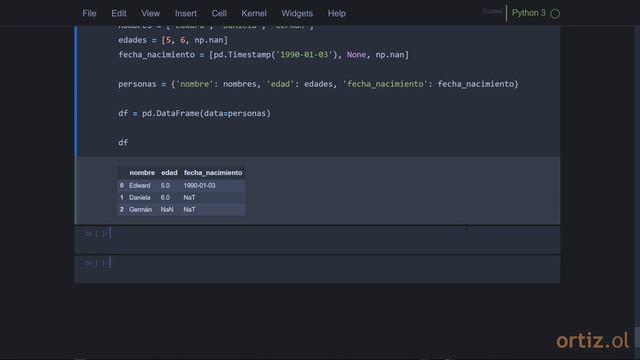Click the first empty cell's In [ ] prompt
The height and width of the screenshot is (360, 640).
point(96,234)
